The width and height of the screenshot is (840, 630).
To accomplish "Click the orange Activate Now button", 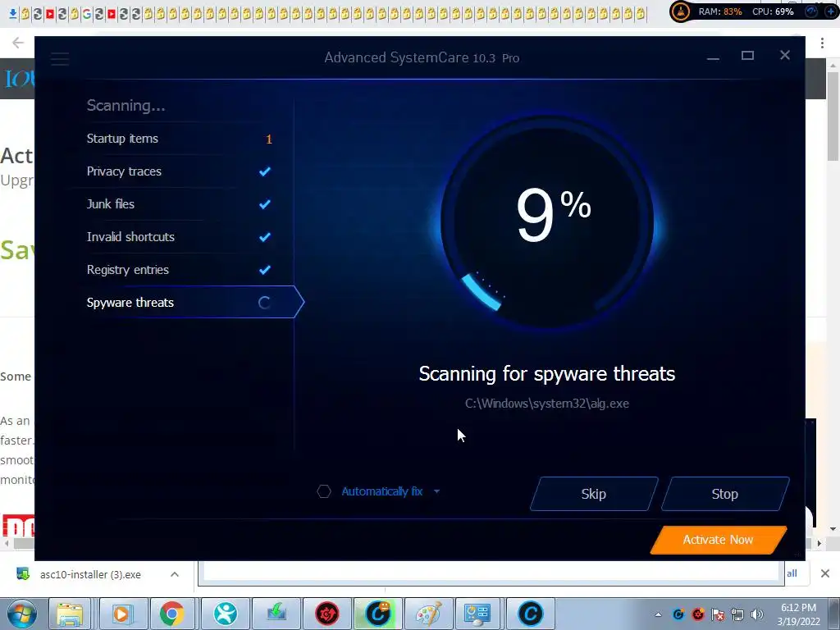I will point(719,540).
